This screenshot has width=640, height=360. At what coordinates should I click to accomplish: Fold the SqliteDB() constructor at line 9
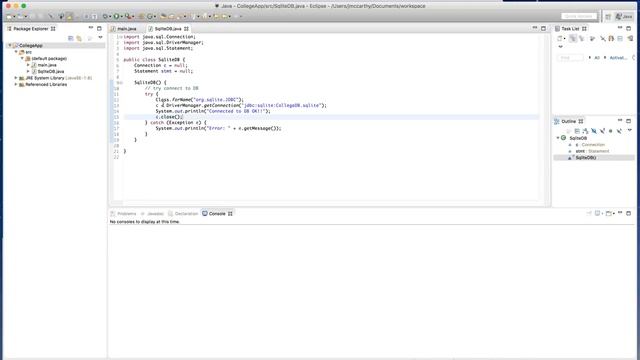point(121,82)
